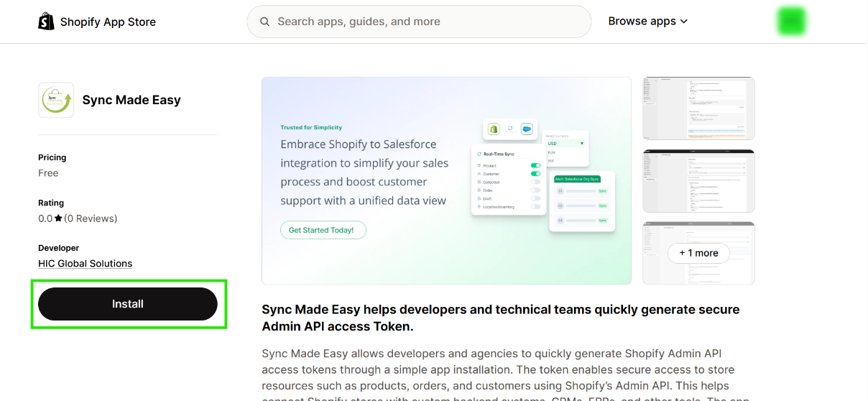Click the Sync Made Easy app icon
The image size is (868, 401).
(x=56, y=100)
